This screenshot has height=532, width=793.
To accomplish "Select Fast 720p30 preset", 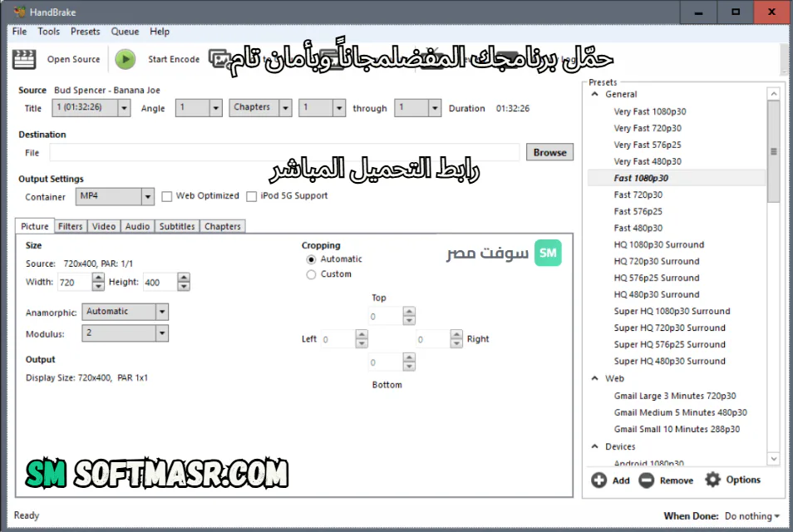I will pos(638,195).
